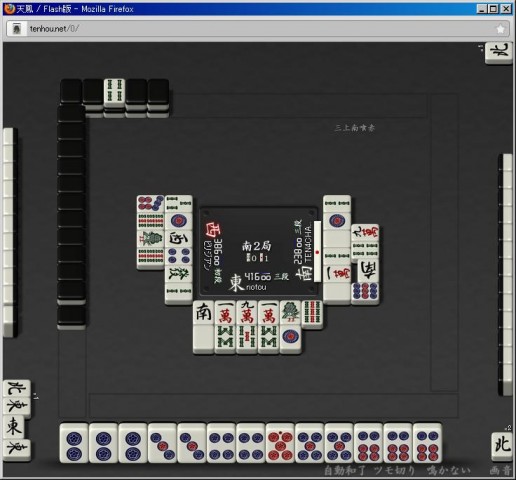Click the site identity icon in address bar
516x480 pixels.
17,29
